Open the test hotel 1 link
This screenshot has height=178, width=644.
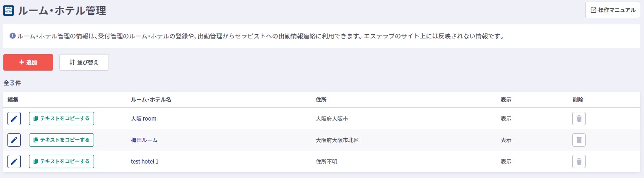pos(145,161)
